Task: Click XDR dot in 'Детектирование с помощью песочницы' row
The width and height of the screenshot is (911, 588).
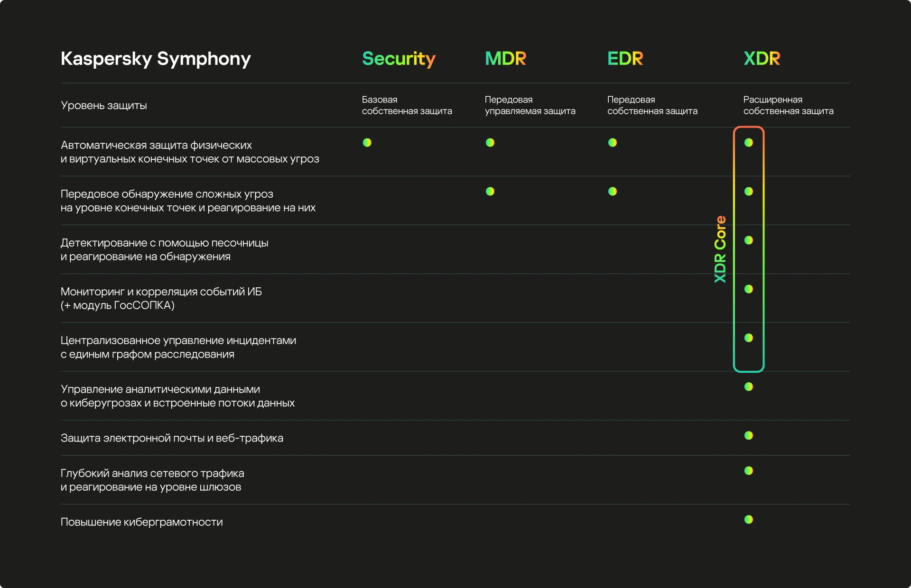Action: coord(749,240)
